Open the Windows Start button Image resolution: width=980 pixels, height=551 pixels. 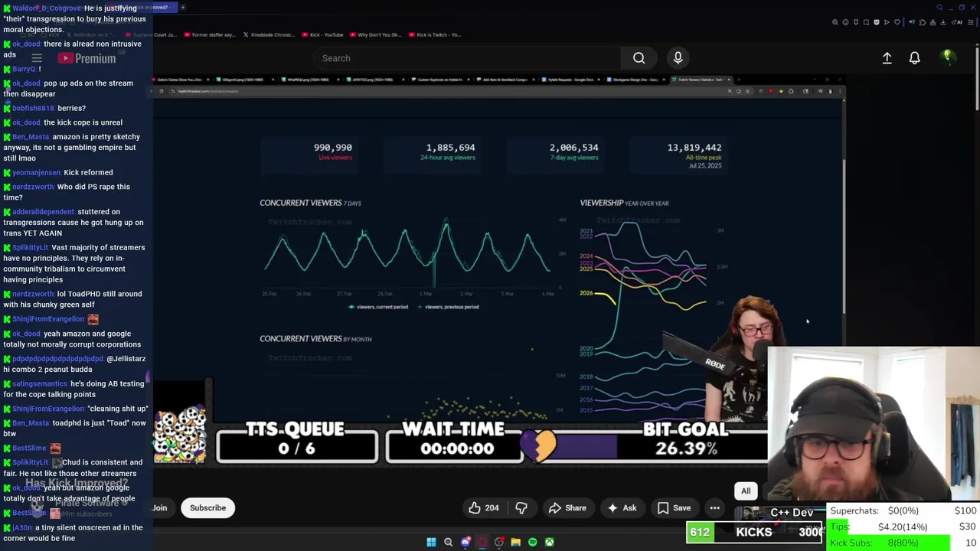pyautogui.click(x=431, y=542)
